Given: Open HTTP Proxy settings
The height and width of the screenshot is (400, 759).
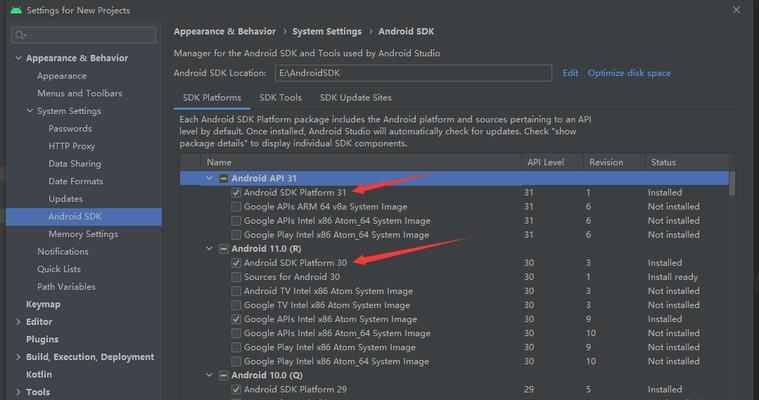Looking at the screenshot, I should [x=72, y=146].
